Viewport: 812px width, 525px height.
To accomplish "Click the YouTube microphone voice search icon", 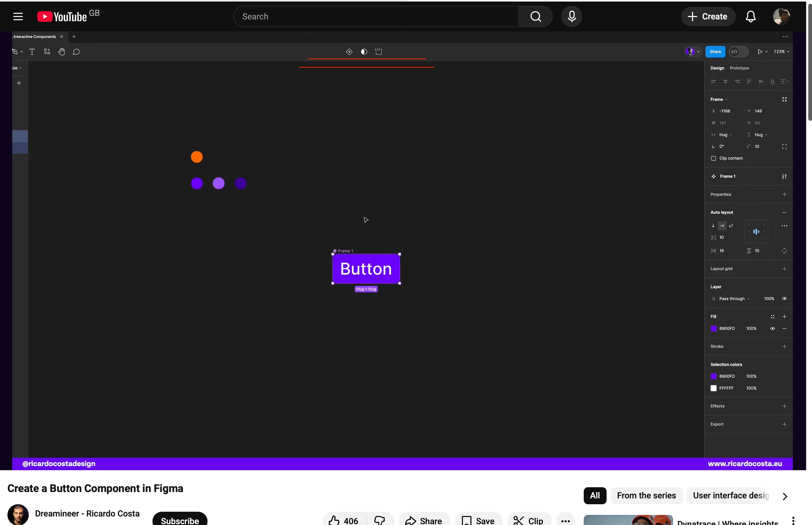I will coord(571,16).
